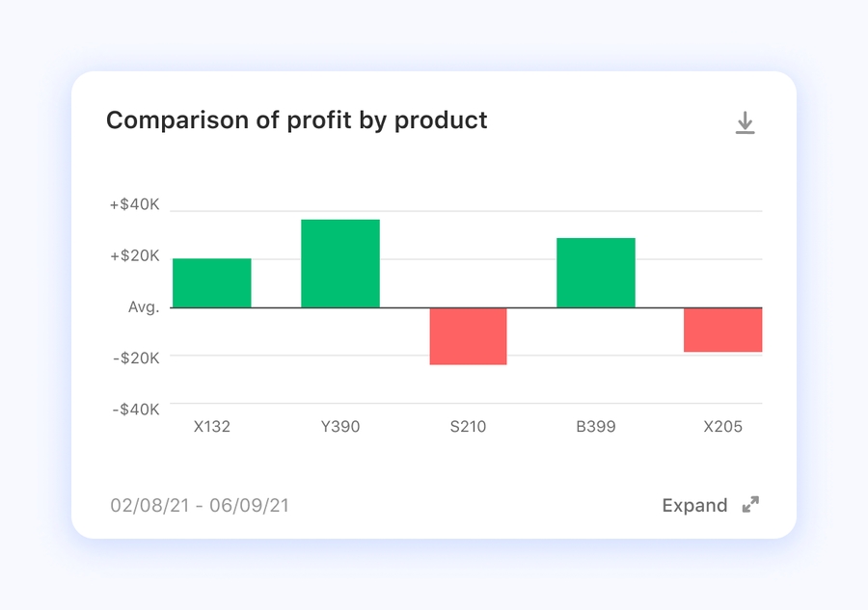Click the -$20K axis label

coord(135,358)
